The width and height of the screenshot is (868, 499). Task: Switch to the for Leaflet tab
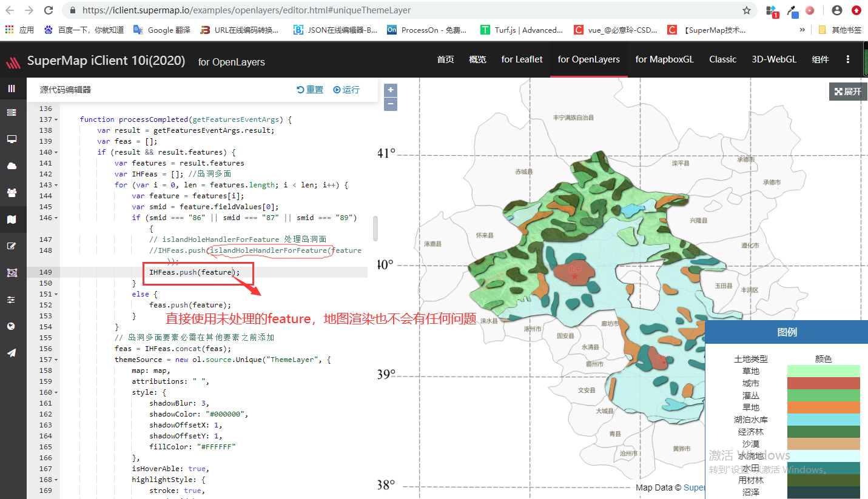tap(522, 59)
